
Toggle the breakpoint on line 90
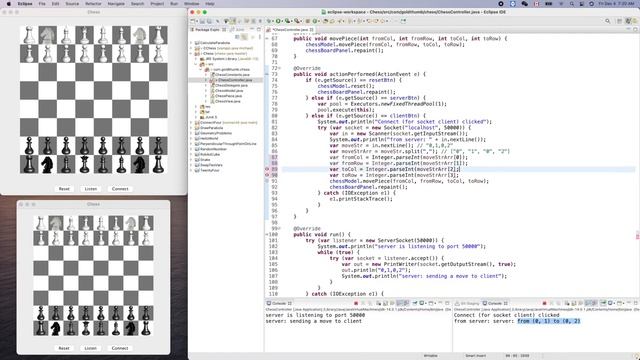click(267, 175)
